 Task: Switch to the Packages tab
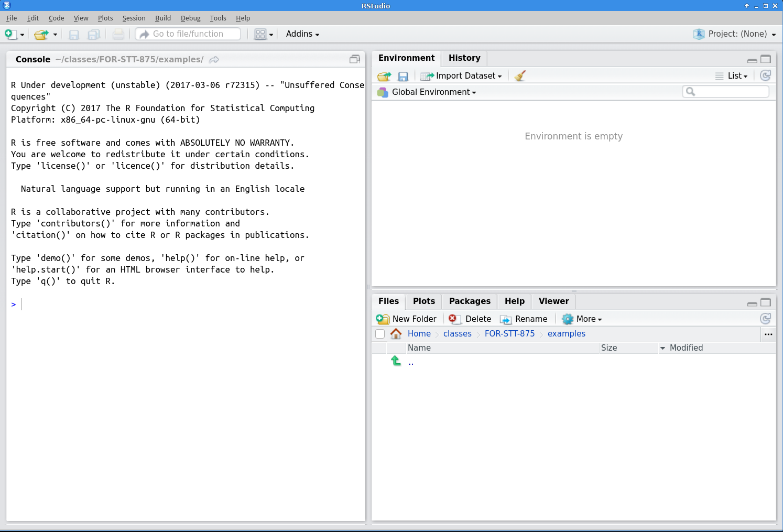click(x=470, y=301)
